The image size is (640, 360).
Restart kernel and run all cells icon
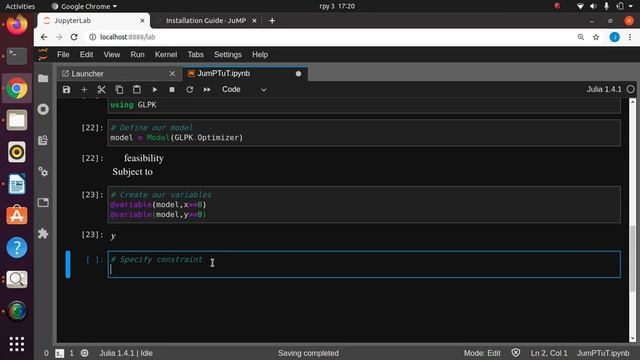tap(207, 89)
